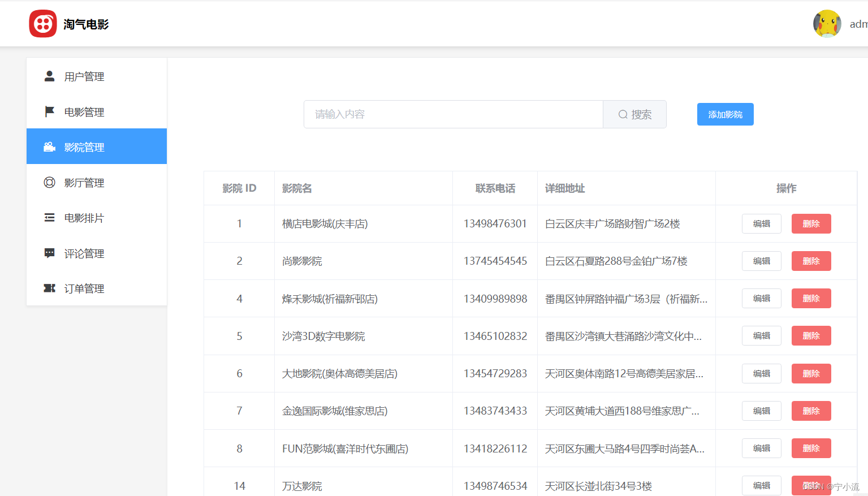Screen dimensions: 868x496
Task: Edit the 万达影院 row
Action: (761, 485)
